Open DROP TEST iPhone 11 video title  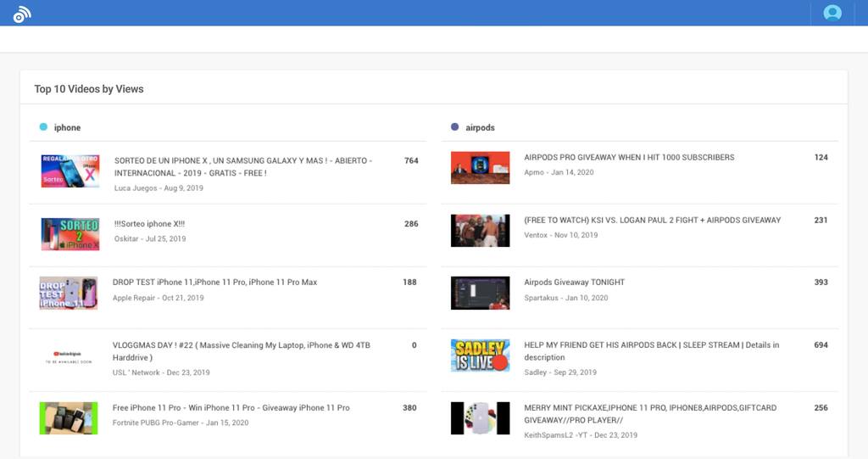click(x=214, y=283)
